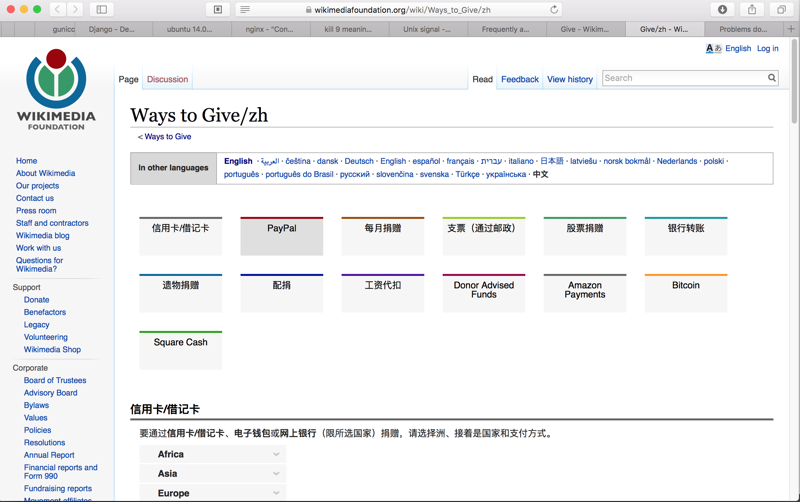Click the Log in link
This screenshot has height=502, width=800.
click(x=767, y=48)
